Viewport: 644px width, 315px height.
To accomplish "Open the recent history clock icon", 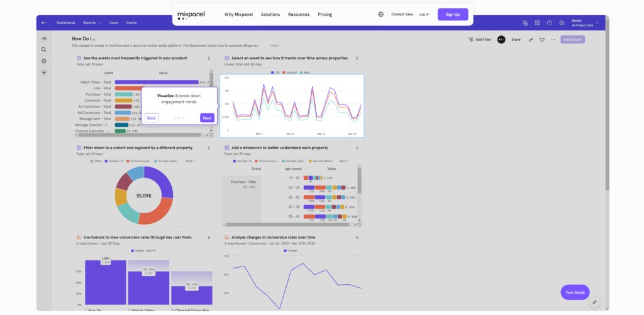I will coord(44,61).
